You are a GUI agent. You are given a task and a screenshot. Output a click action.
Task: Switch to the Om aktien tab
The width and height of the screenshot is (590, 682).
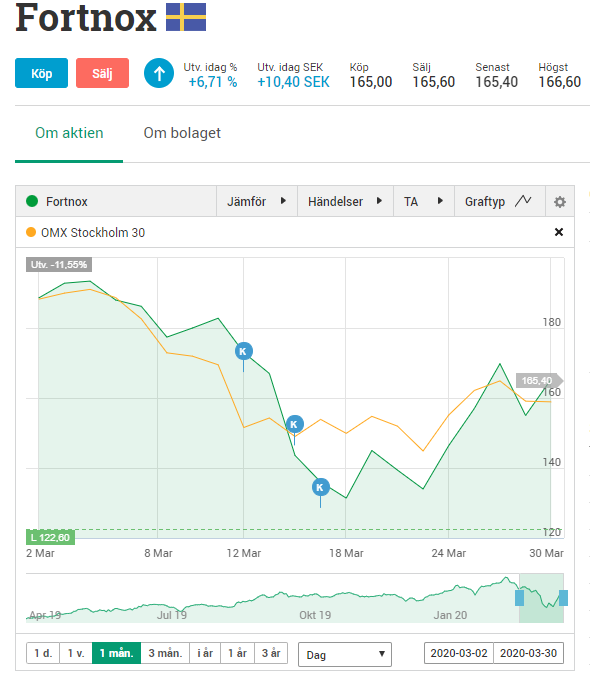click(69, 133)
